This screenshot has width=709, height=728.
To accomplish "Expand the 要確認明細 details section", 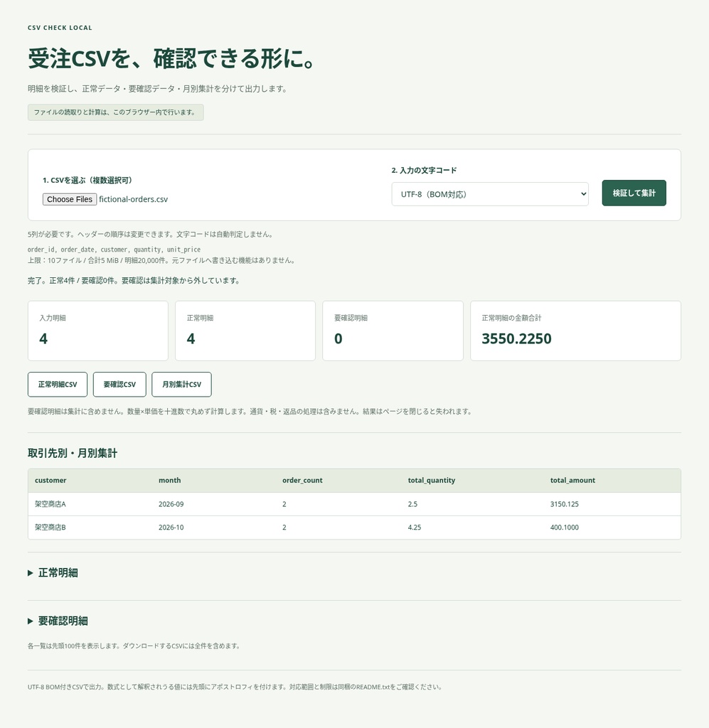I will coord(58,621).
